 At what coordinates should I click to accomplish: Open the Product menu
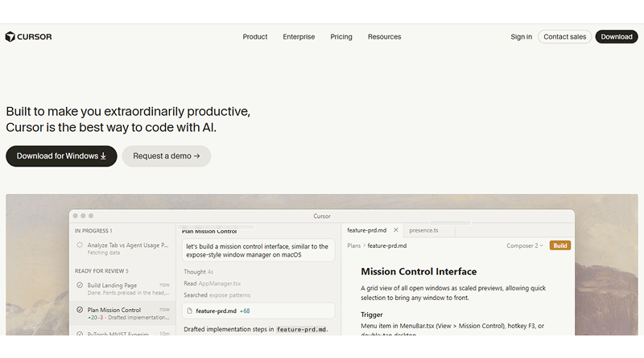tap(255, 37)
